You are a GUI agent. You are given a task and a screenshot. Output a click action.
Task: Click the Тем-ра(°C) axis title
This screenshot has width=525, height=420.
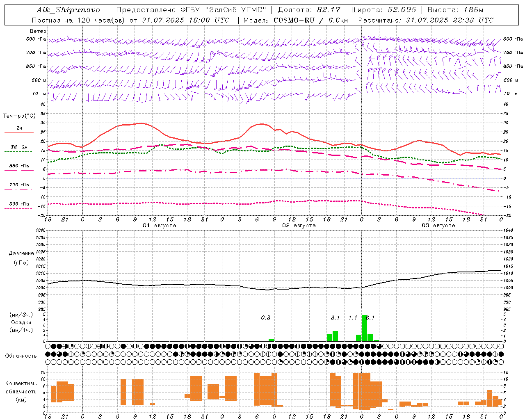pos(19,116)
